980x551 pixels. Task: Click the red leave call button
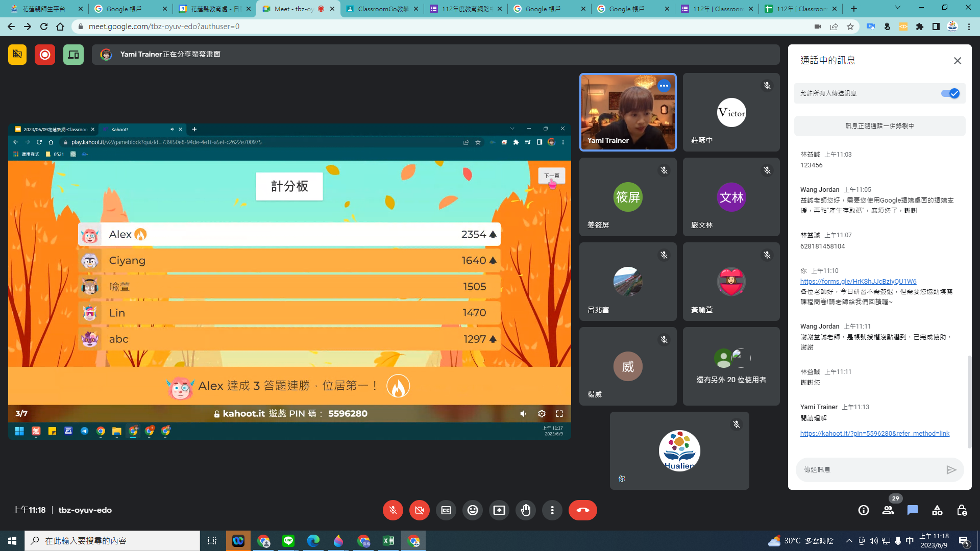(582, 510)
